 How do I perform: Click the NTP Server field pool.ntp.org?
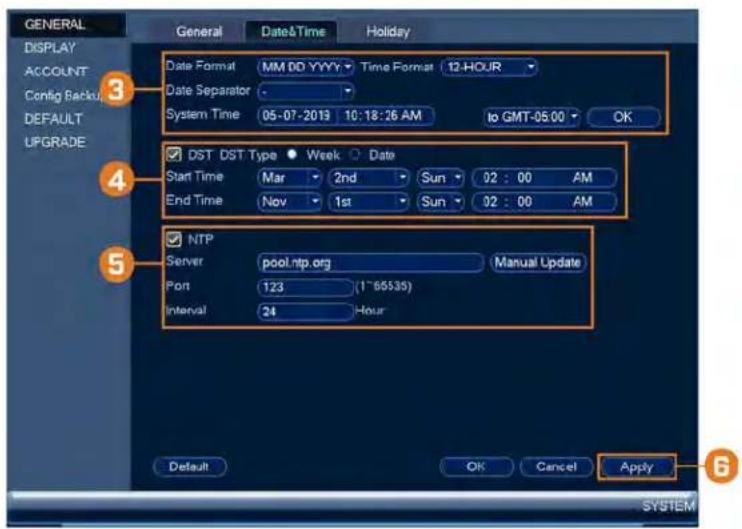(x=371, y=263)
